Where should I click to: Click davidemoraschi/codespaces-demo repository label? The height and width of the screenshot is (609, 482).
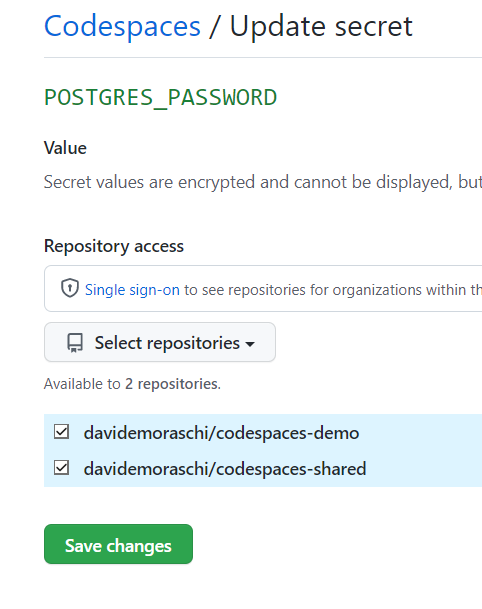tap(221, 433)
